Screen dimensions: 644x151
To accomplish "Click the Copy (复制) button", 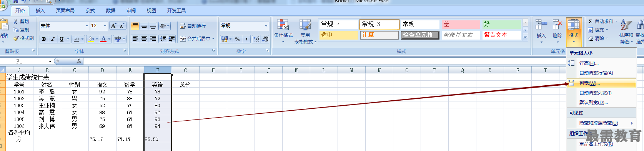I will coord(21,30).
